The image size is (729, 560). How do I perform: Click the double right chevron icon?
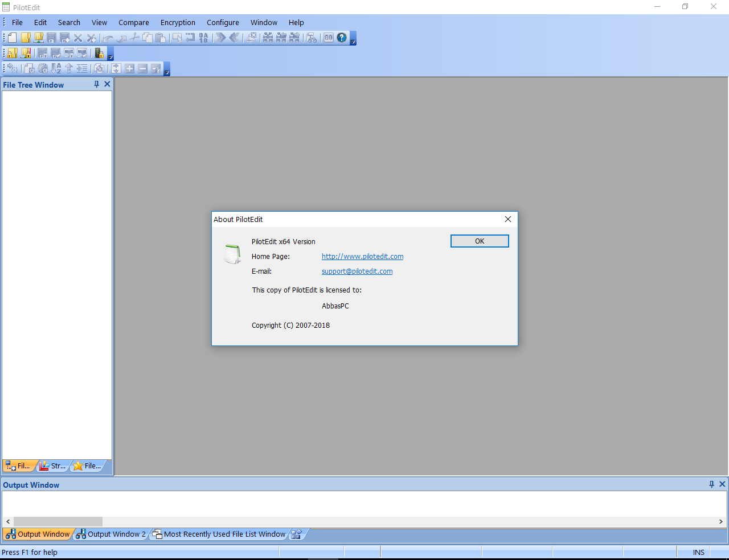click(220, 38)
